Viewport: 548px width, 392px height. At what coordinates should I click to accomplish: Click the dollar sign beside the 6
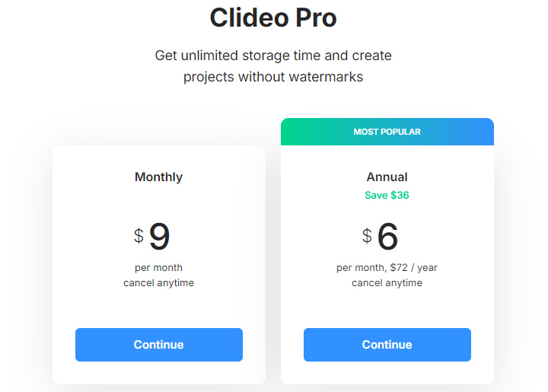click(x=367, y=236)
